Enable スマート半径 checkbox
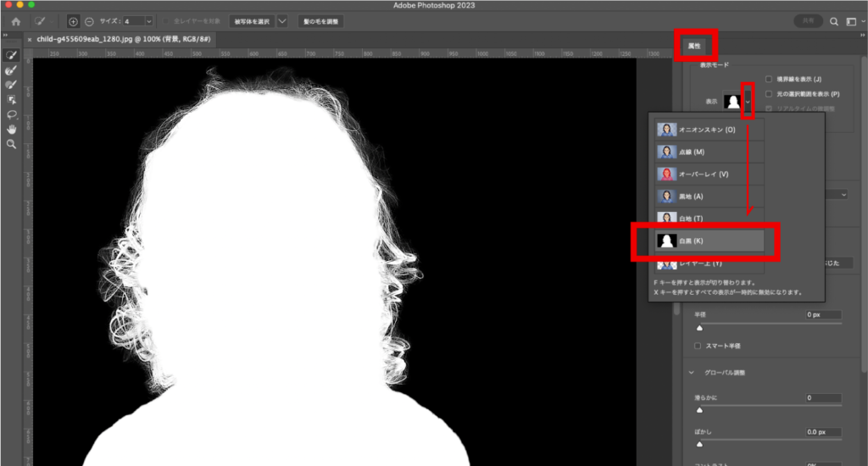The image size is (868, 466). 698,346
